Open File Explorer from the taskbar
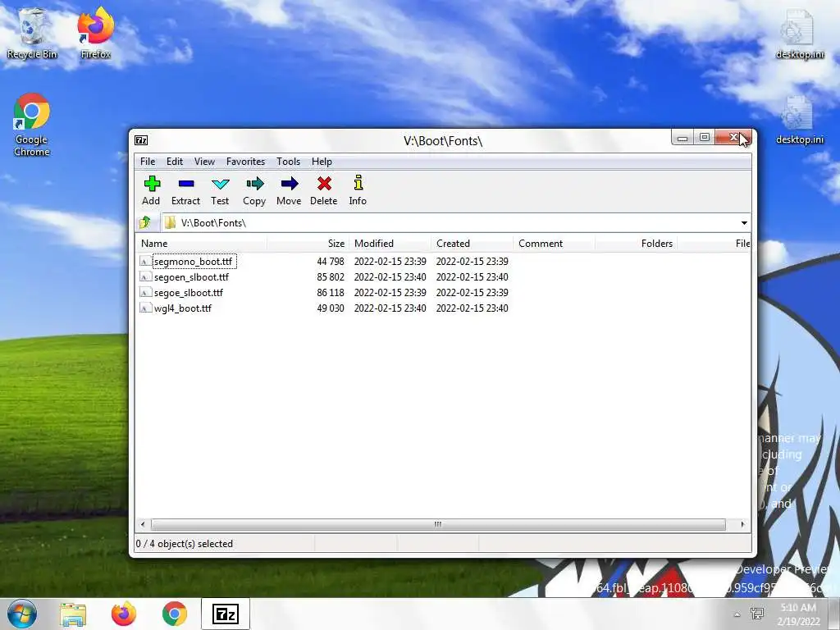This screenshot has height=630, width=840. click(73, 614)
